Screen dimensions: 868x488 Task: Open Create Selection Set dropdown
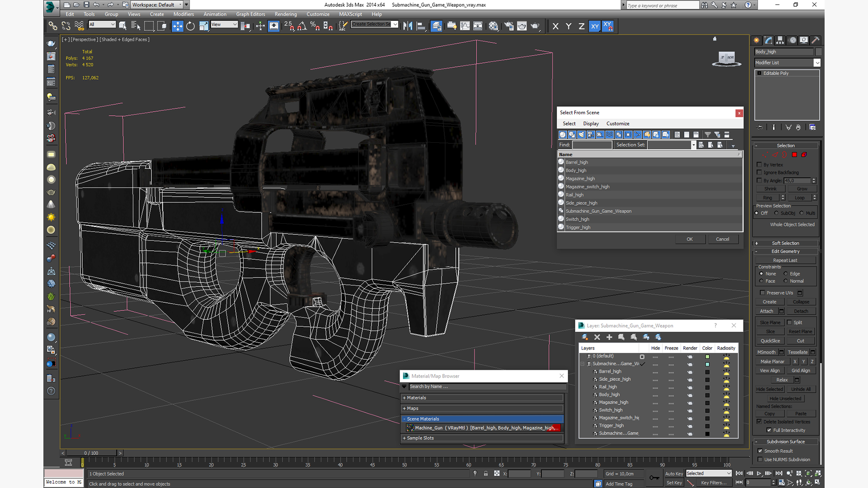395,24
